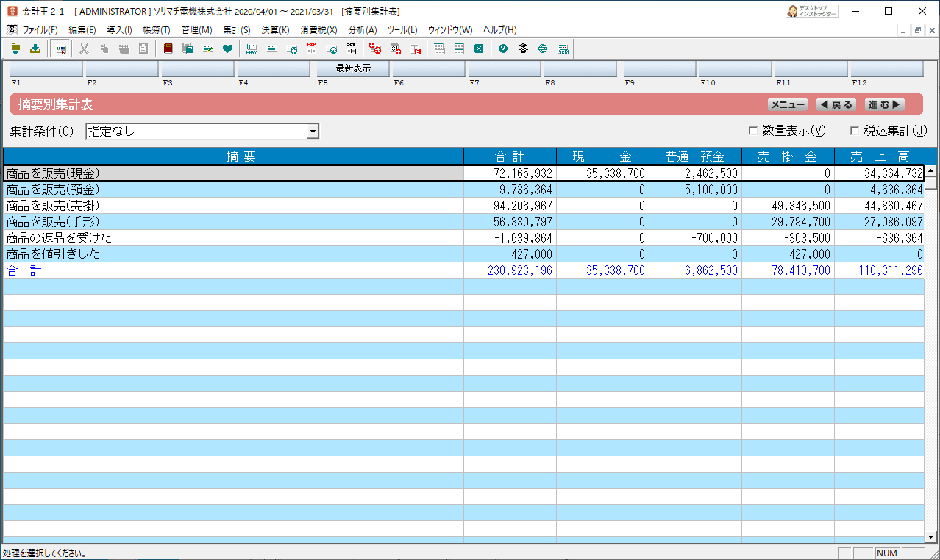Click the green help question mark icon
940x560 pixels.
point(503,49)
